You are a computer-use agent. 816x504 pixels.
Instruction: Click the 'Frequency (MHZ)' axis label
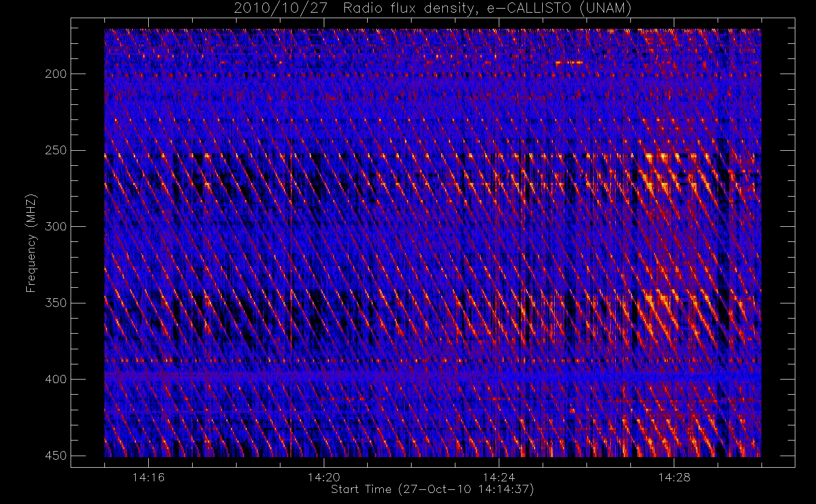click(x=31, y=242)
